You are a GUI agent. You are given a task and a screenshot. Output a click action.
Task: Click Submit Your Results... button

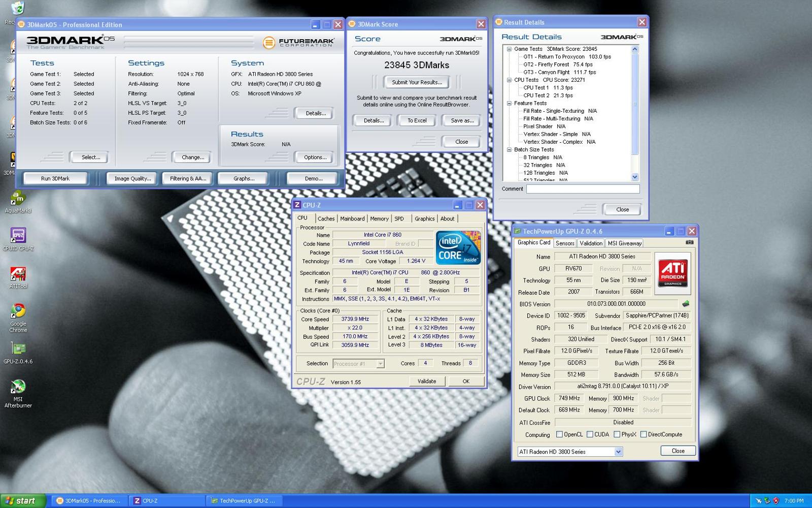417,82
